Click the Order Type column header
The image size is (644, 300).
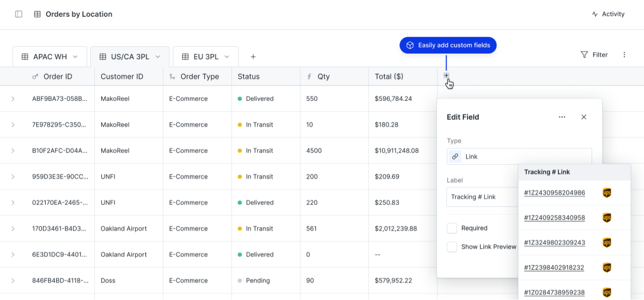click(199, 77)
